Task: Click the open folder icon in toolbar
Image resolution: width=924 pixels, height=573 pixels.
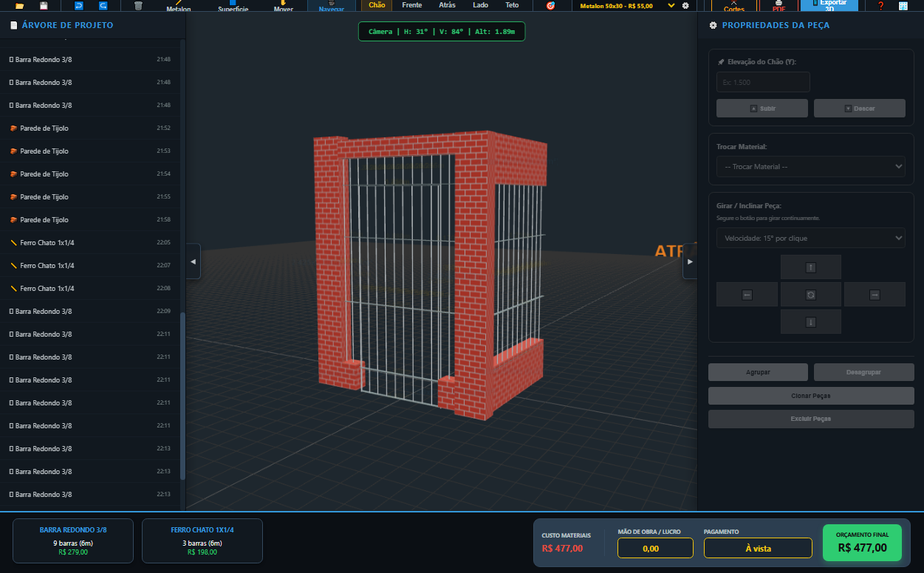Action: tap(20, 5)
